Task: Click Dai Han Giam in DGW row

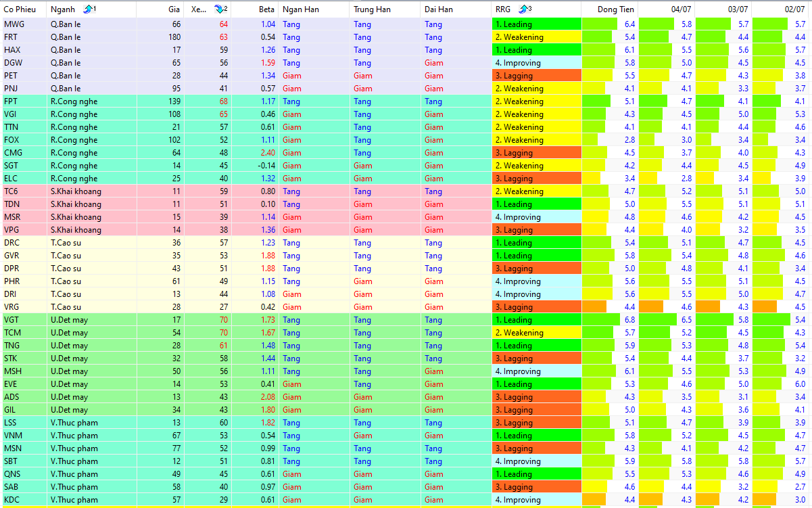Action: [x=434, y=63]
